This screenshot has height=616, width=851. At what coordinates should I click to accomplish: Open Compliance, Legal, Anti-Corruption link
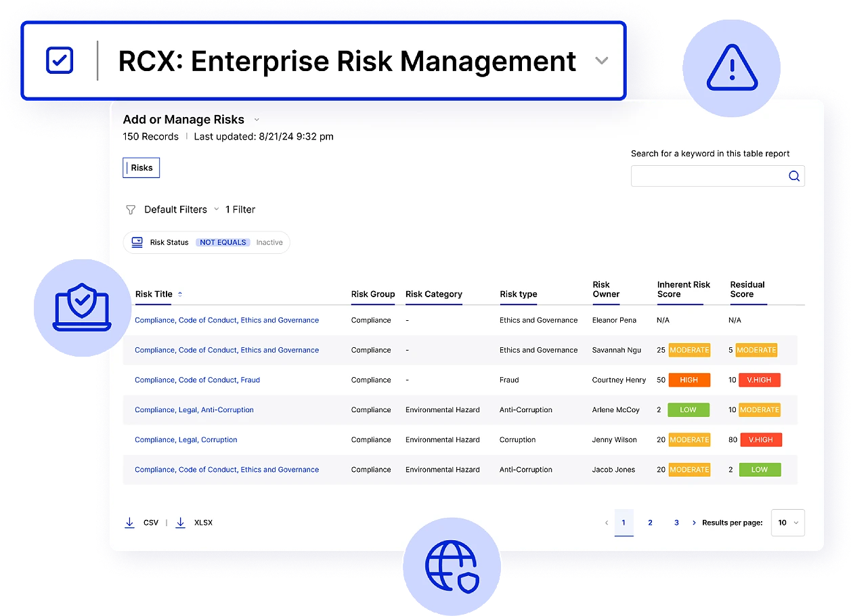point(194,410)
